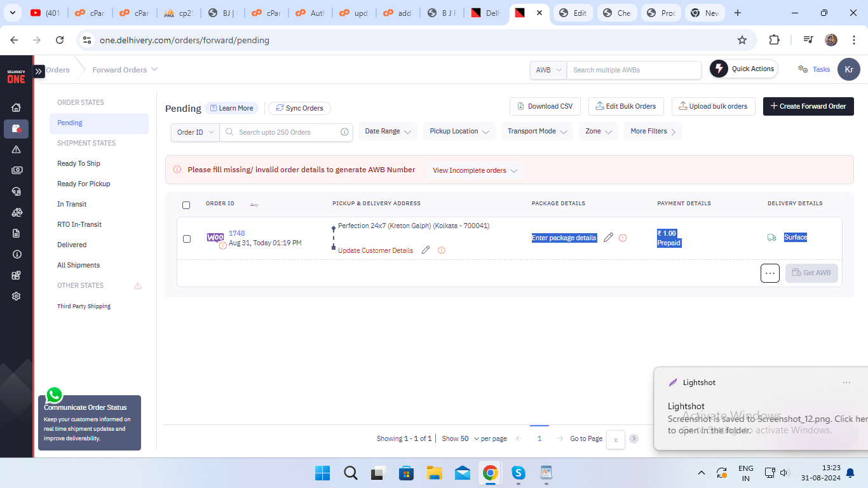Open settings gear icon in sidebar

click(17, 296)
